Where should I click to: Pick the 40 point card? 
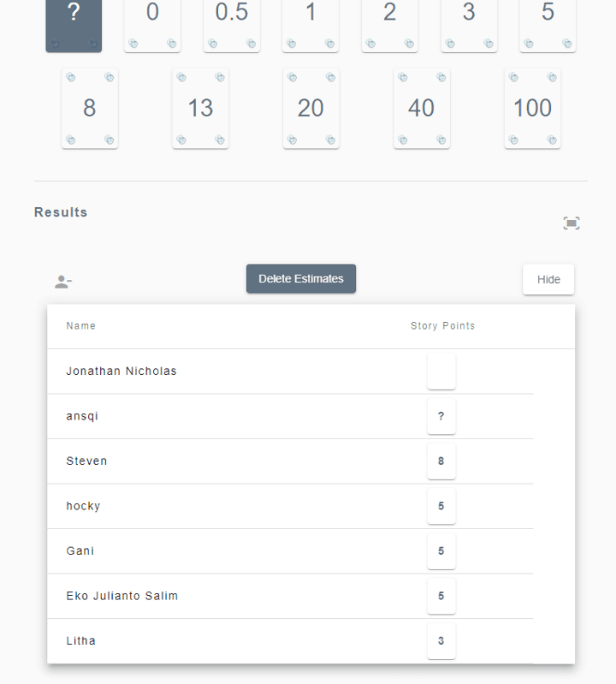[x=422, y=109]
